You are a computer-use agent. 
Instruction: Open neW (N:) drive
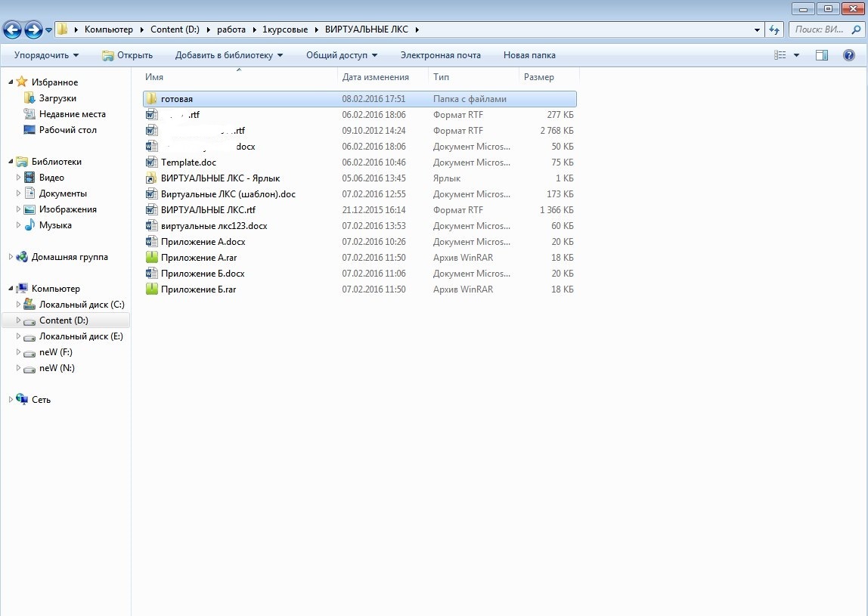(x=57, y=368)
